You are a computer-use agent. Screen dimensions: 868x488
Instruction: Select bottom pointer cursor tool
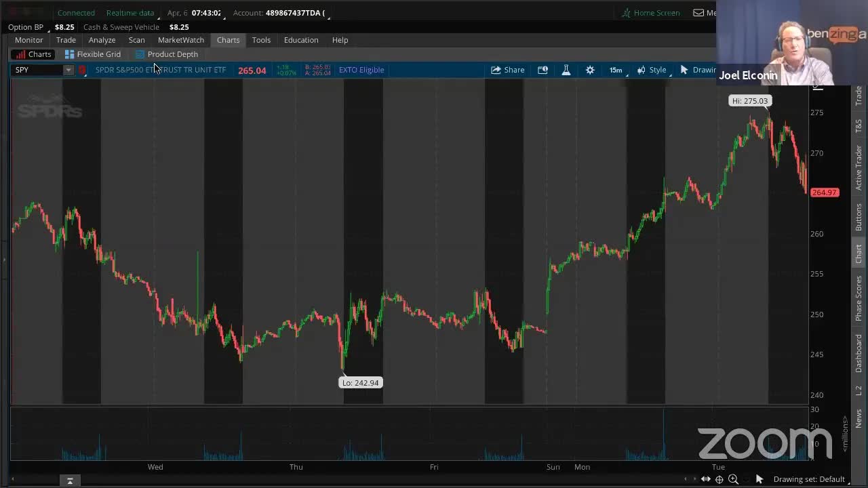click(x=759, y=479)
